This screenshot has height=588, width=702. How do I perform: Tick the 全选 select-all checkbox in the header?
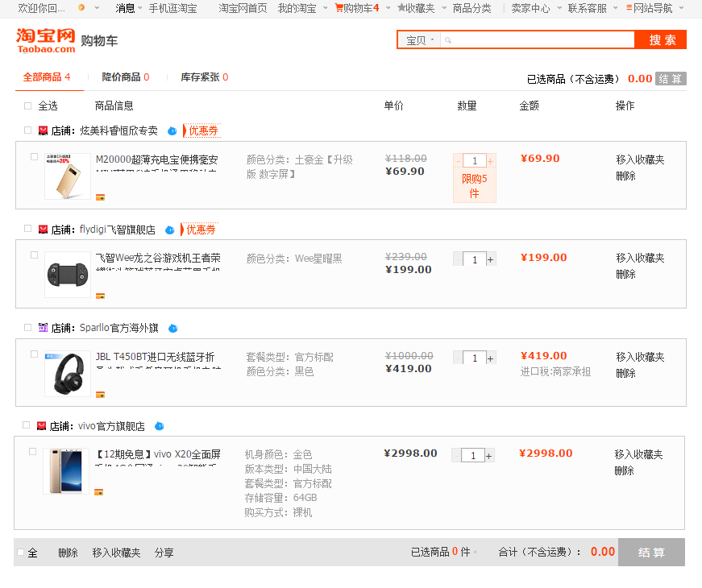point(27,106)
